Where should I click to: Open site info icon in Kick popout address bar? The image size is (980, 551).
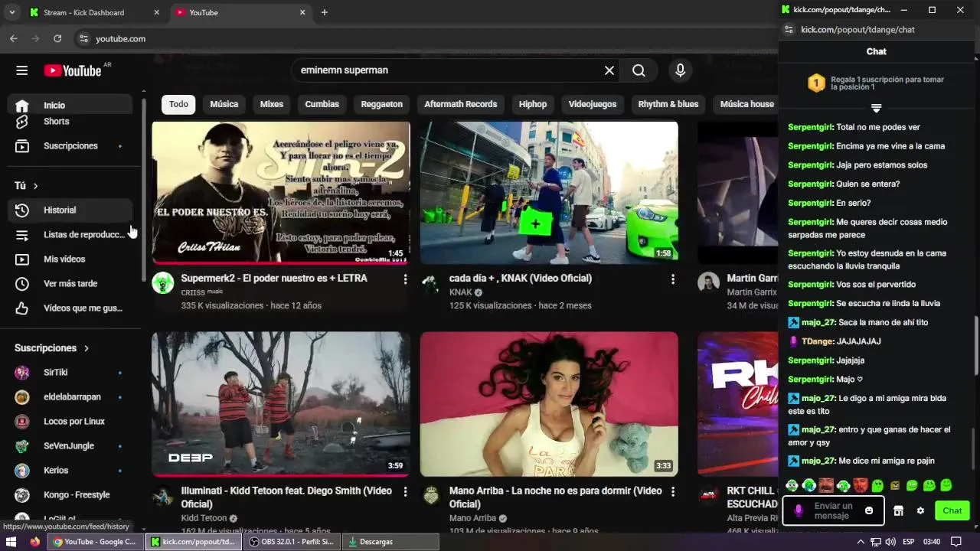789,29
